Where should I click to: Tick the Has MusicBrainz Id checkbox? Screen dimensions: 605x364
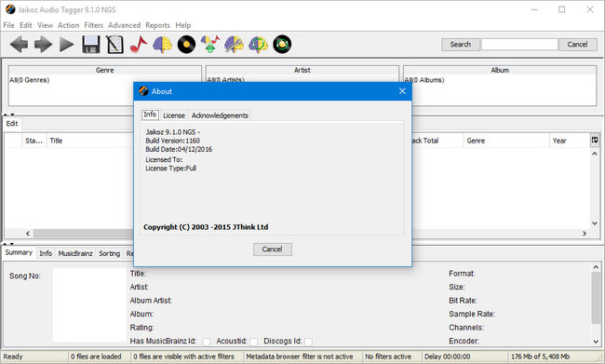[207, 342]
